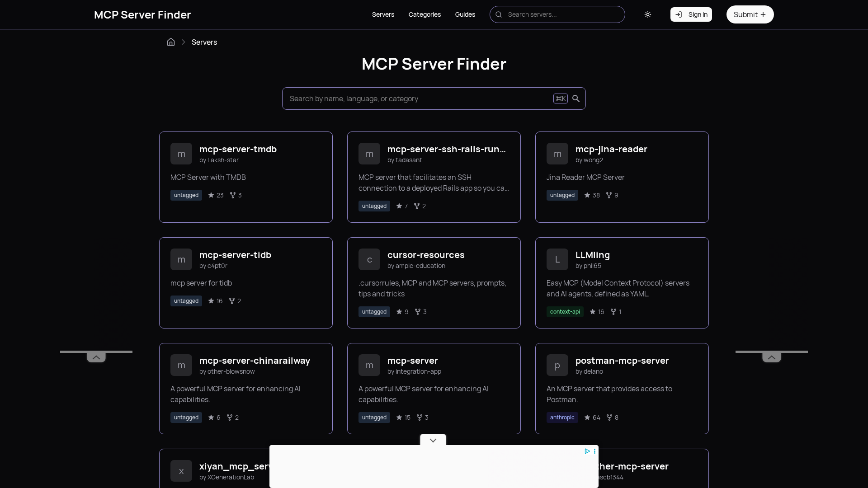Toggle the light/dark theme sun icon
This screenshot has width=868, height=488.
648,14
